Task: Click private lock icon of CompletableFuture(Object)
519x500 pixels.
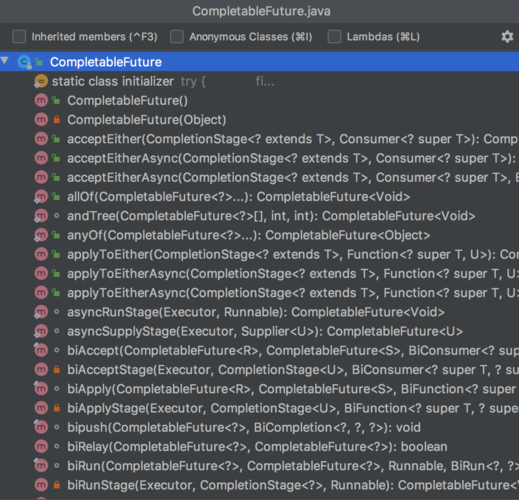Action: point(57,119)
